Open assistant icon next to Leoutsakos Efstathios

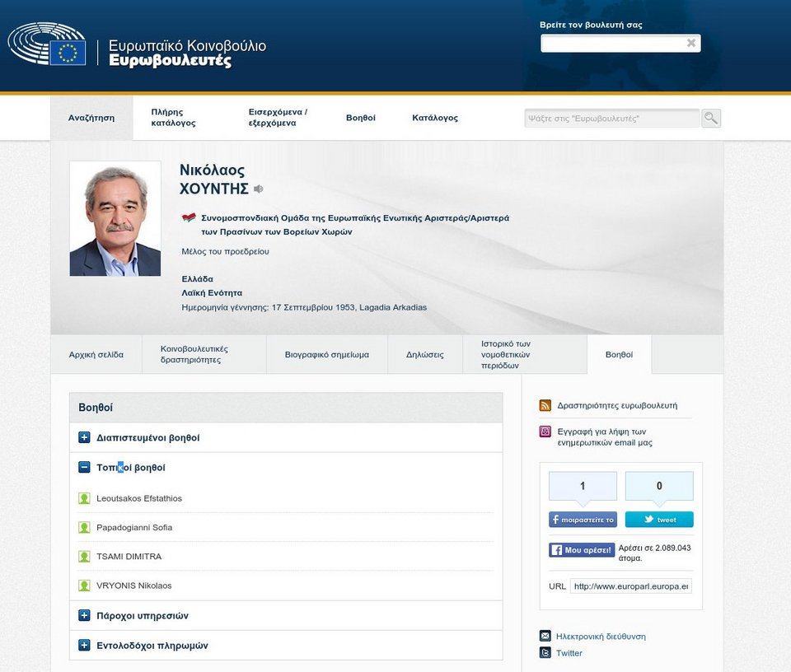point(84,498)
